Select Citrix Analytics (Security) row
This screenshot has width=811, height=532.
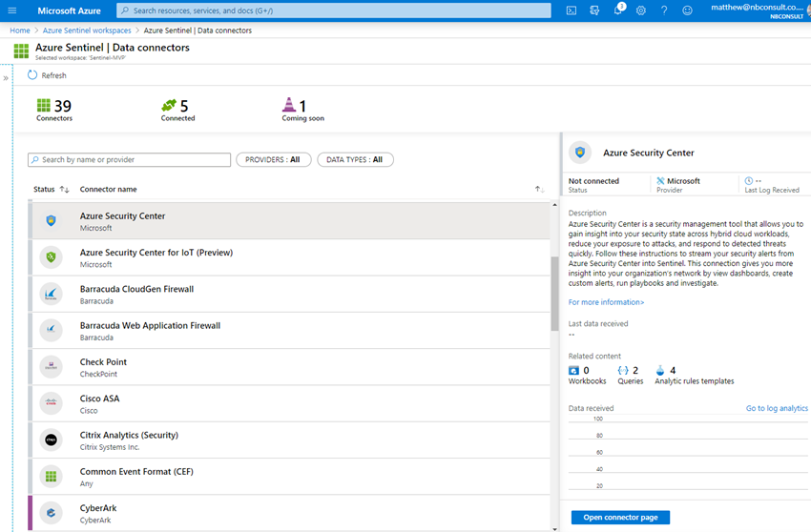pos(288,440)
